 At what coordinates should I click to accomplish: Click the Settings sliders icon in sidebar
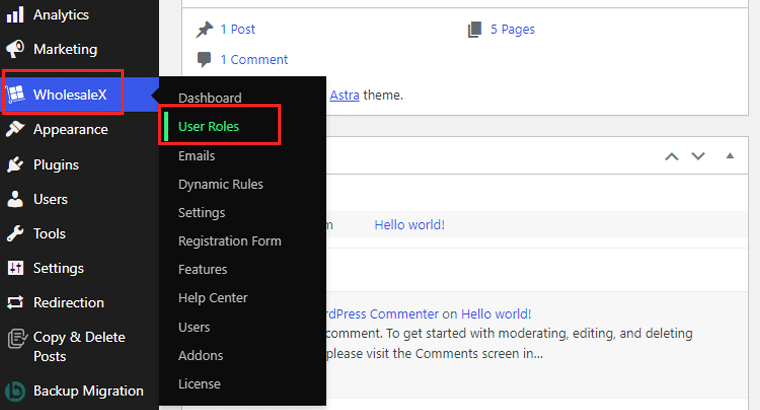[x=15, y=268]
